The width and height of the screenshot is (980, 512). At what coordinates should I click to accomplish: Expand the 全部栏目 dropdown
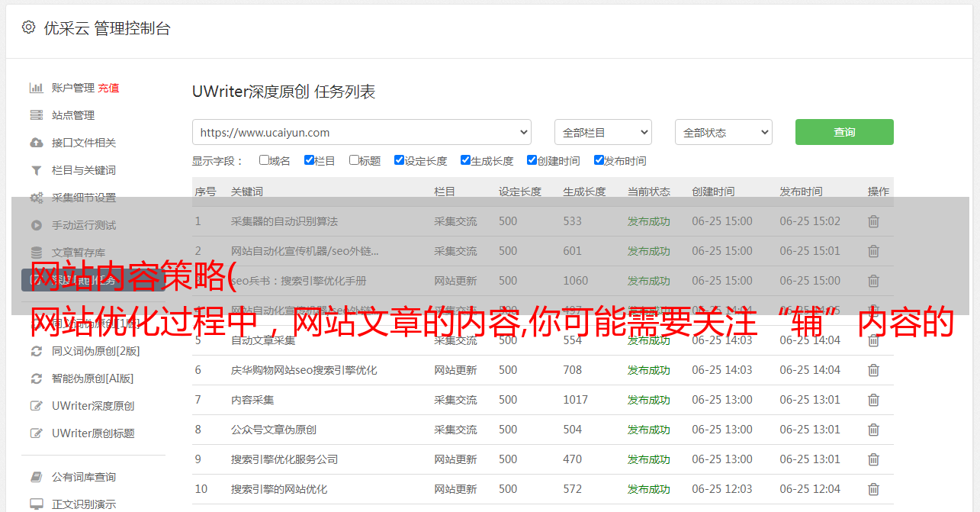coord(603,132)
